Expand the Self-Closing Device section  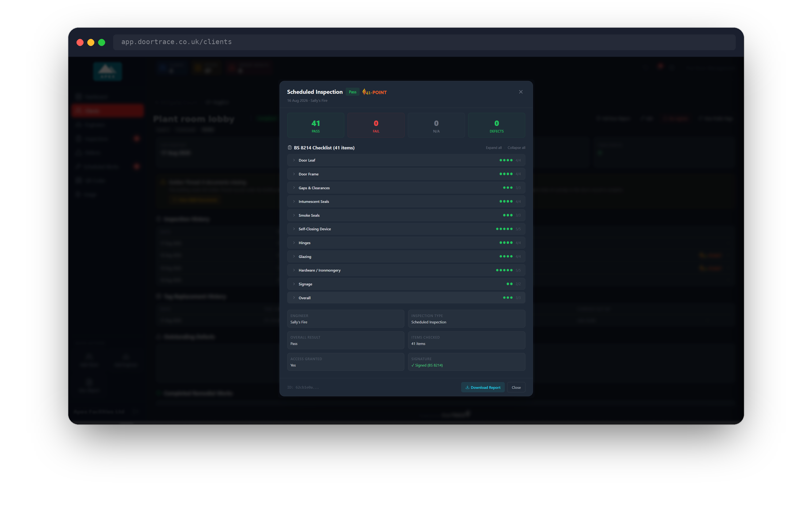click(406, 229)
